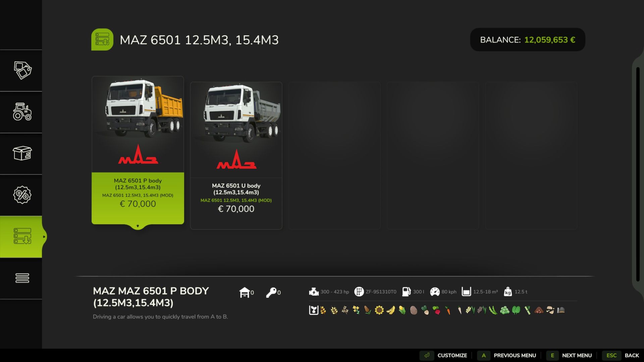Viewport: 644px width, 362px height.
Task: Click the soybean pod icon
Action: pyautogui.click(x=391, y=310)
